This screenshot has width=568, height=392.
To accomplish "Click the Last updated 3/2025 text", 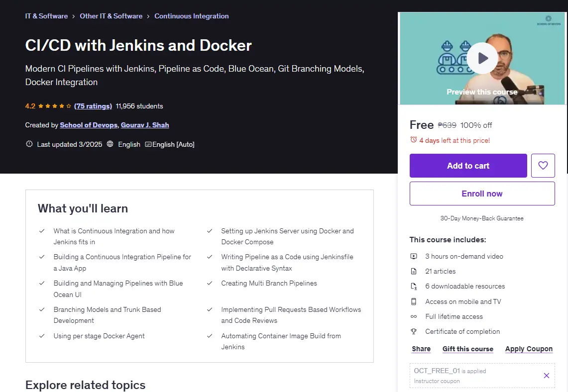I will (x=70, y=144).
